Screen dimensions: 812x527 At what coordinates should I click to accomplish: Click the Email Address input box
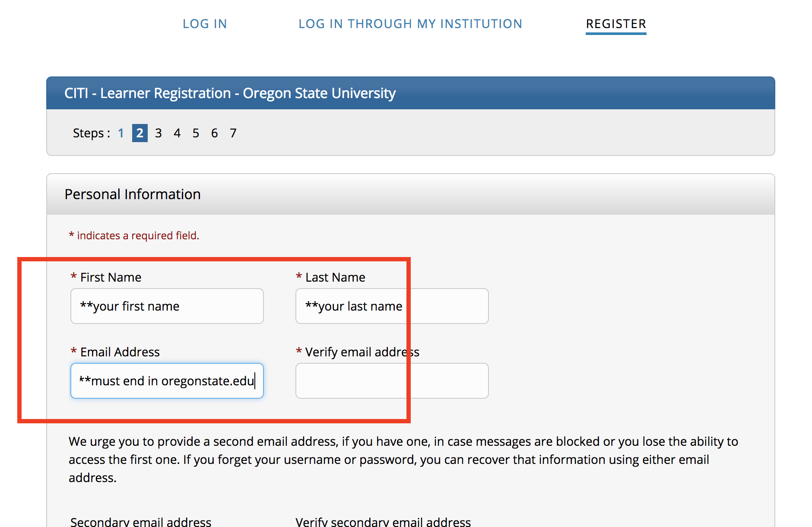pyautogui.click(x=167, y=381)
